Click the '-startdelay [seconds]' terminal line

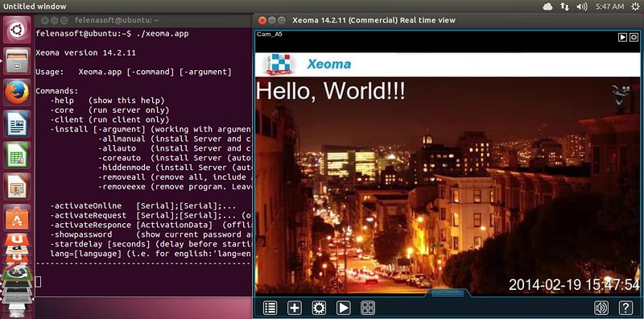pyautogui.click(x=151, y=244)
